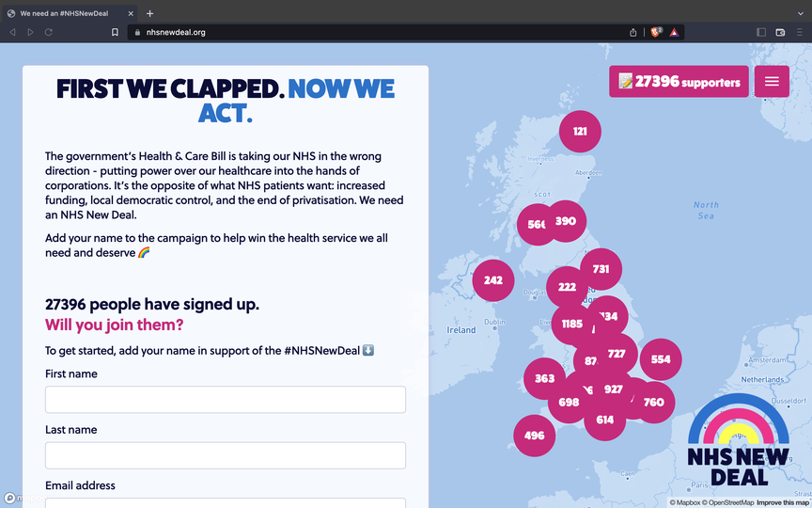Click the 1185 supporters map cluster
812x508 pixels.
tap(571, 325)
